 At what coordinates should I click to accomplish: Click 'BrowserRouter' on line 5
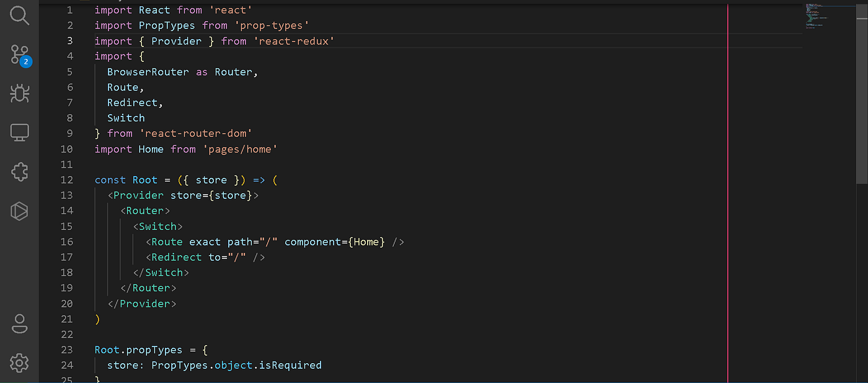coord(148,72)
